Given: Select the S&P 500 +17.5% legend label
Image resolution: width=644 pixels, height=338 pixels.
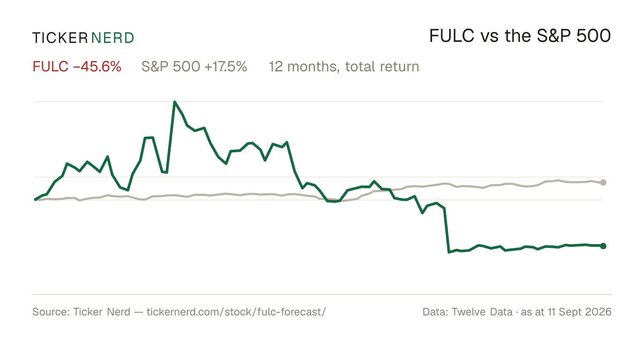Looking at the screenshot, I should [194, 67].
